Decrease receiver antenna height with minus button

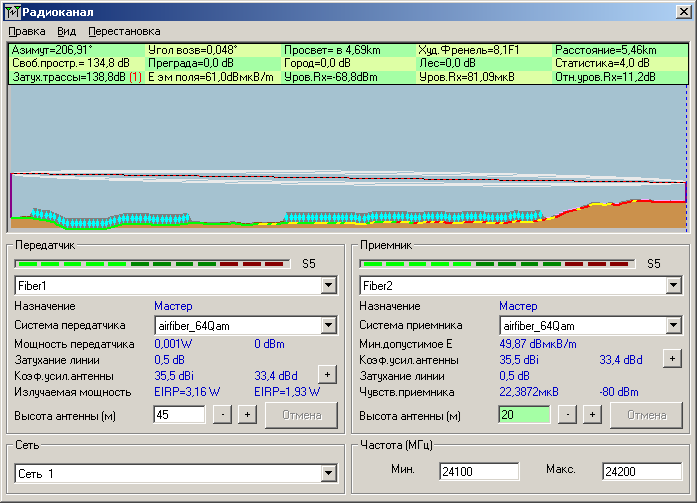[x=567, y=415]
